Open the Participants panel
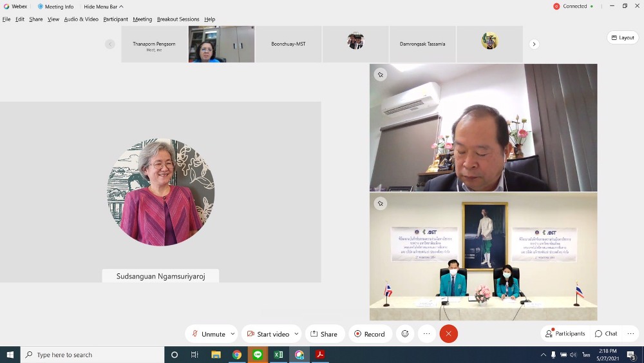 (565, 334)
